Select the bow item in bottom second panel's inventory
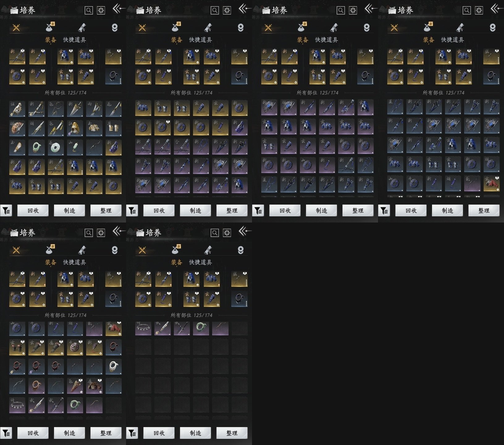Viewport: 504px width, 445px height. tap(220, 328)
